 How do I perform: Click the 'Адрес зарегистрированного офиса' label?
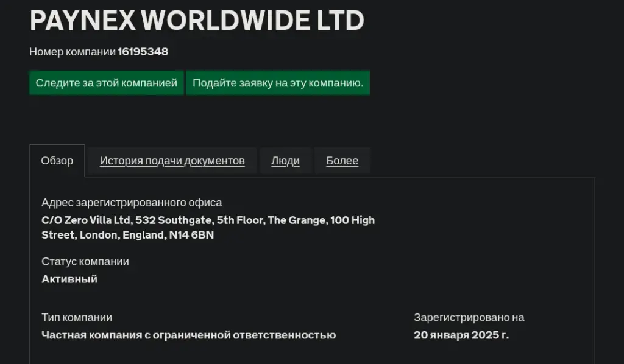pyautogui.click(x=132, y=203)
